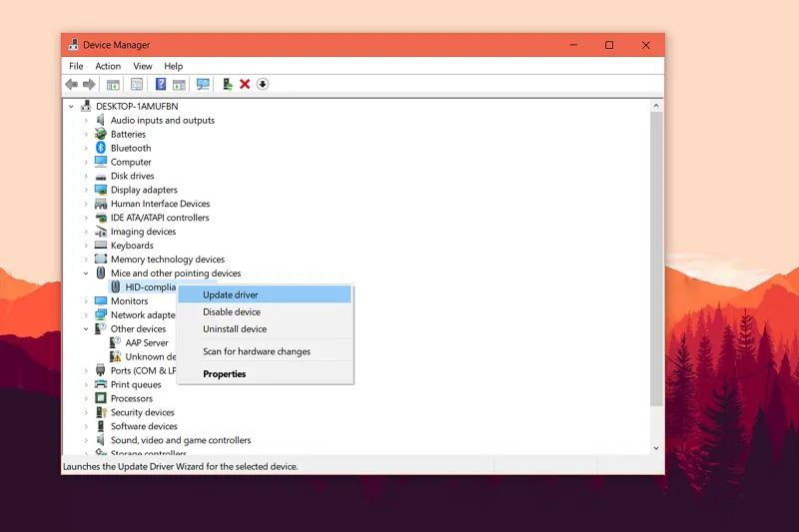Image resolution: width=799 pixels, height=532 pixels.
Task: Click the Print queues printer icon
Action: [101, 384]
